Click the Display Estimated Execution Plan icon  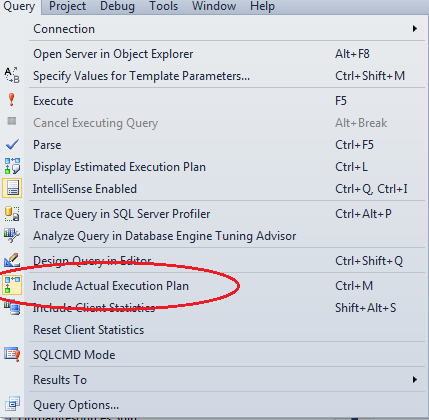(x=12, y=166)
